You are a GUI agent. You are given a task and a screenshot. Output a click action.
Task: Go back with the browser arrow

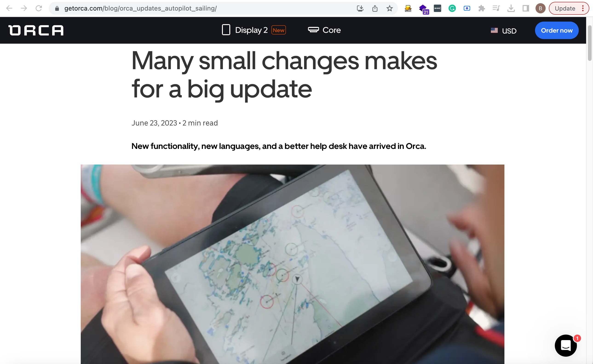click(x=9, y=9)
